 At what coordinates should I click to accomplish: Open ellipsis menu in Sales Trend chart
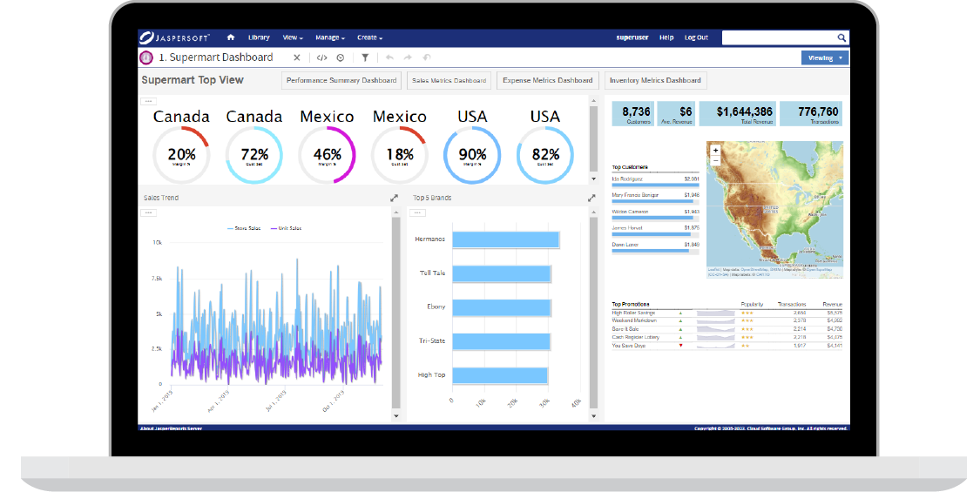[x=148, y=213]
